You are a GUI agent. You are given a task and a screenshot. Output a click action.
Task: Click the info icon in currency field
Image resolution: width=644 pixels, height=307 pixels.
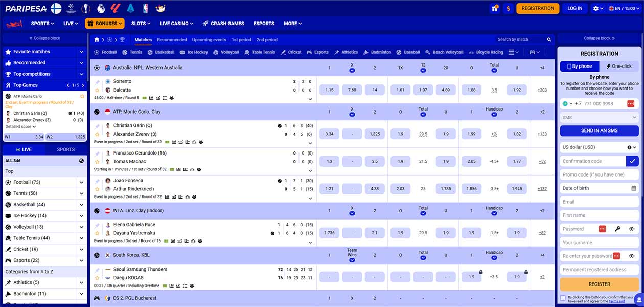click(x=629, y=147)
